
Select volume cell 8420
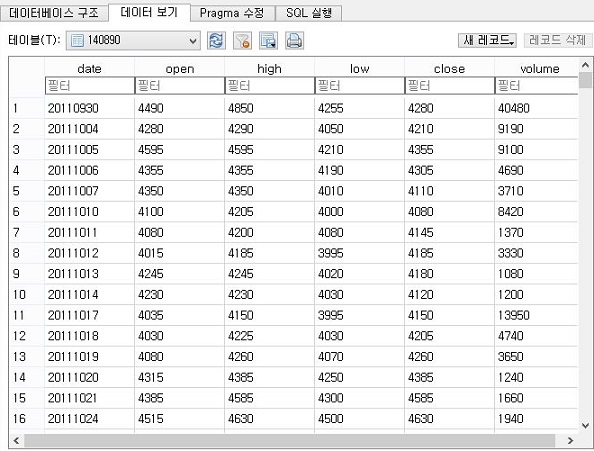[x=537, y=212]
